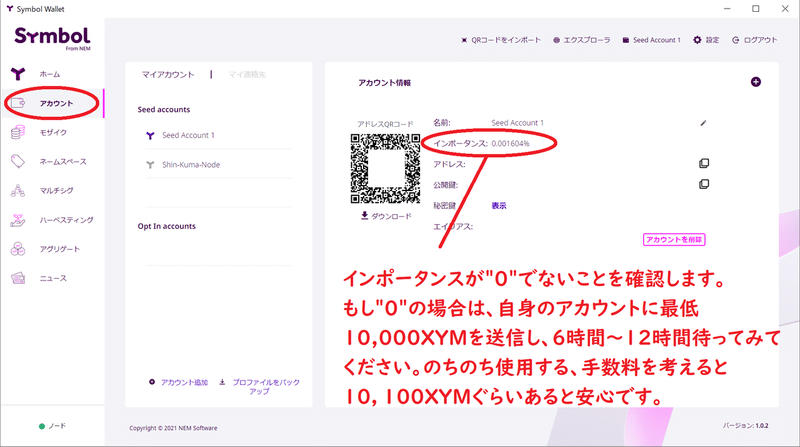Open the マルチシグ icon
Viewport: 800px width, 447px height.
[x=18, y=191]
